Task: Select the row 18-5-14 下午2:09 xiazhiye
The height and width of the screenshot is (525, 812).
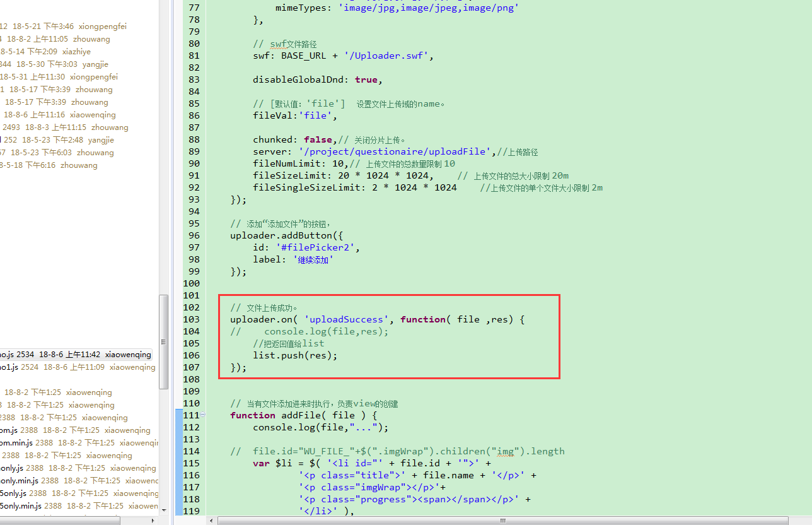Action: coord(45,52)
